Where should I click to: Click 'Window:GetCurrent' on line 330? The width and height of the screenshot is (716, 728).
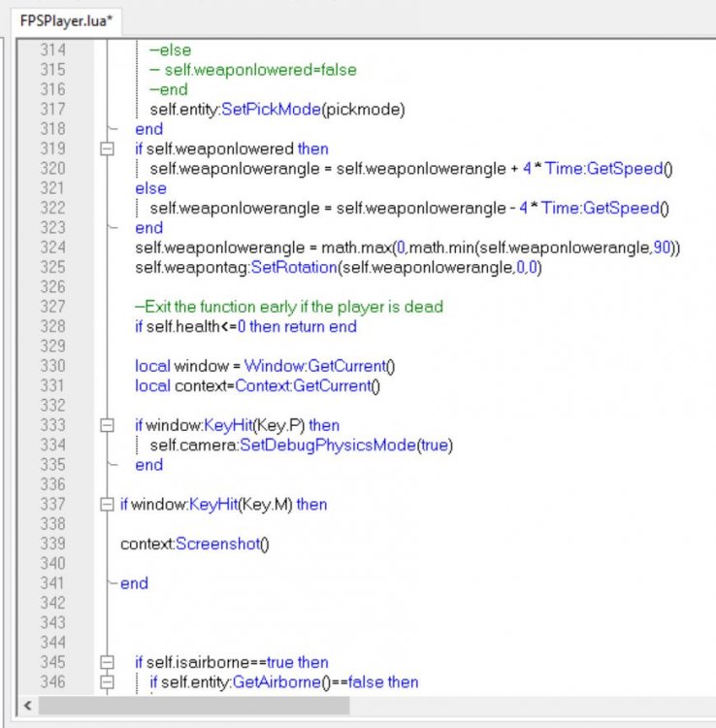[315, 366]
